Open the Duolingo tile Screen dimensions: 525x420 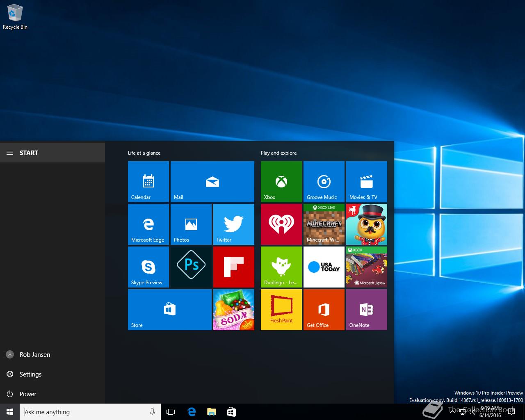[x=281, y=267]
